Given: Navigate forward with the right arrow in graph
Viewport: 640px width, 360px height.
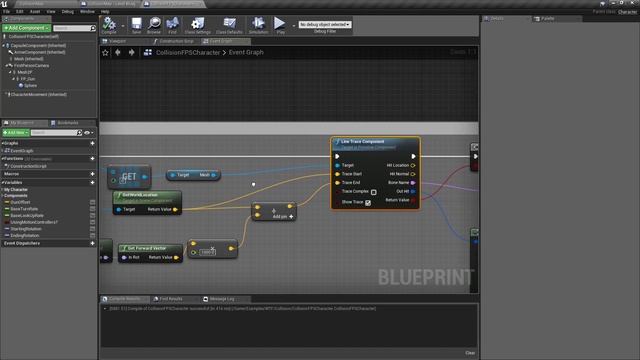Looking at the screenshot, I should coord(131,52).
